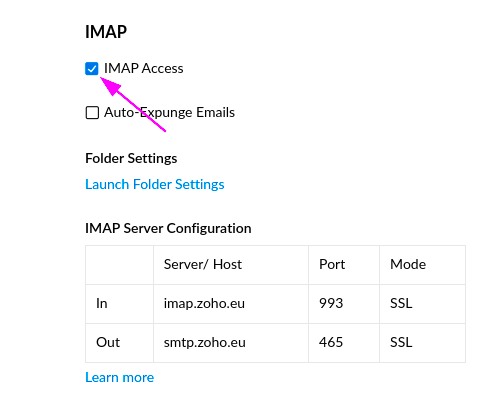Click the IMAP Access label text

pyautogui.click(x=144, y=68)
